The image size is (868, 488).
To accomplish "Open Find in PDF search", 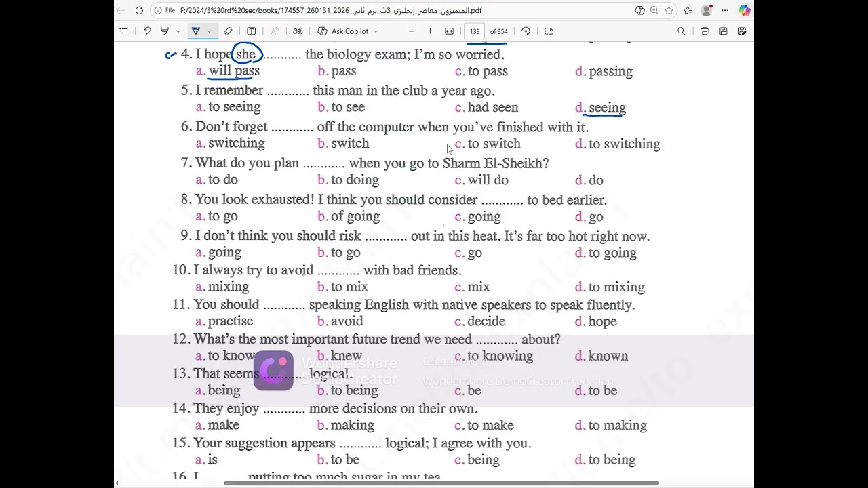I will tap(682, 31).
